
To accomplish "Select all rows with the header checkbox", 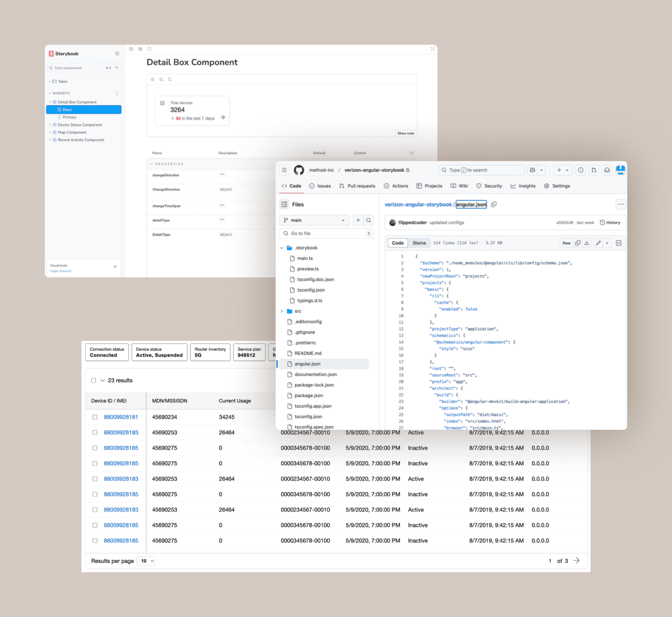I will [x=93, y=380].
